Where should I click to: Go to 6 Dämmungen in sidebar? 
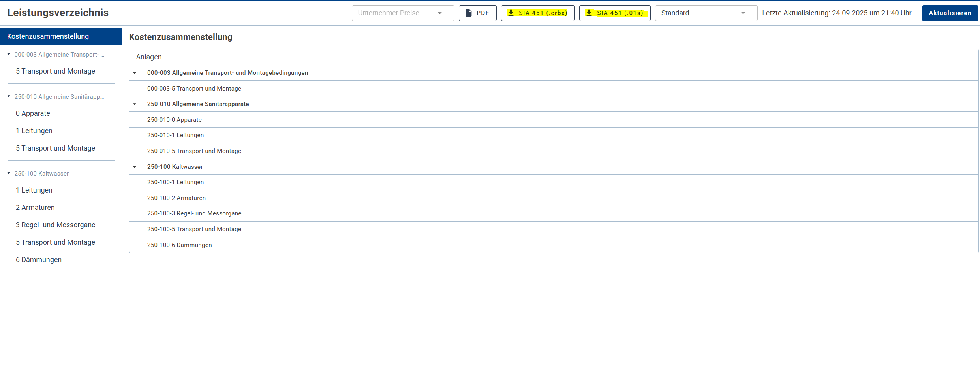tap(39, 260)
